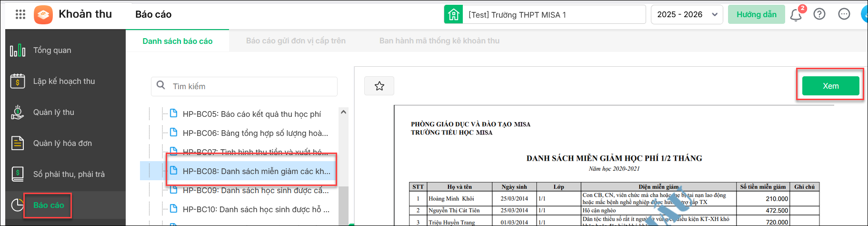Click the Báo cáo pie chart icon
Image resolution: width=868 pixels, height=226 pixels.
[x=18, y=205]
